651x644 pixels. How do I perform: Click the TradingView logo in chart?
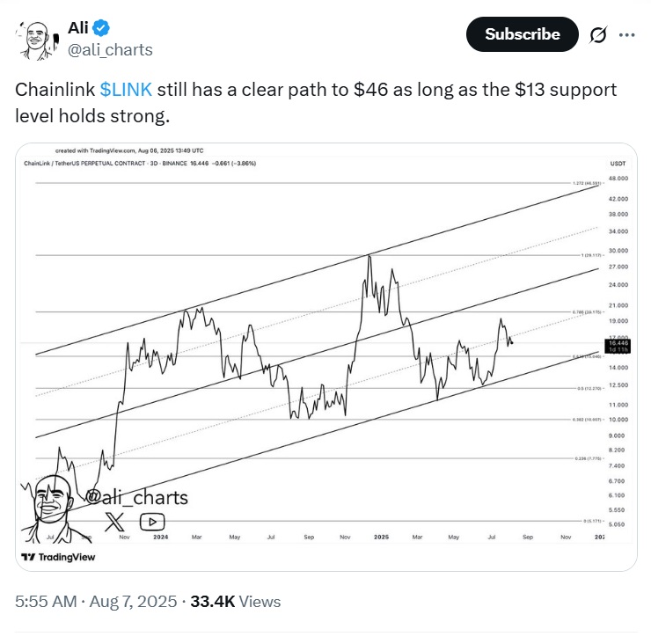tap(58, 557)
